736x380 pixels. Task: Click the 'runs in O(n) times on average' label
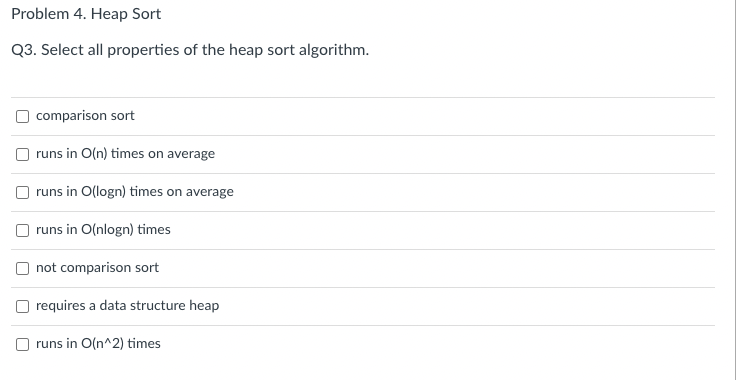coord(125,154)
